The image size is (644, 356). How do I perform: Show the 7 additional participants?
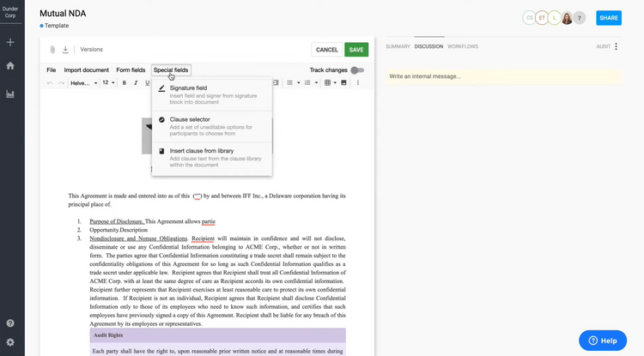pyautogui.click(x=579, y=18)
